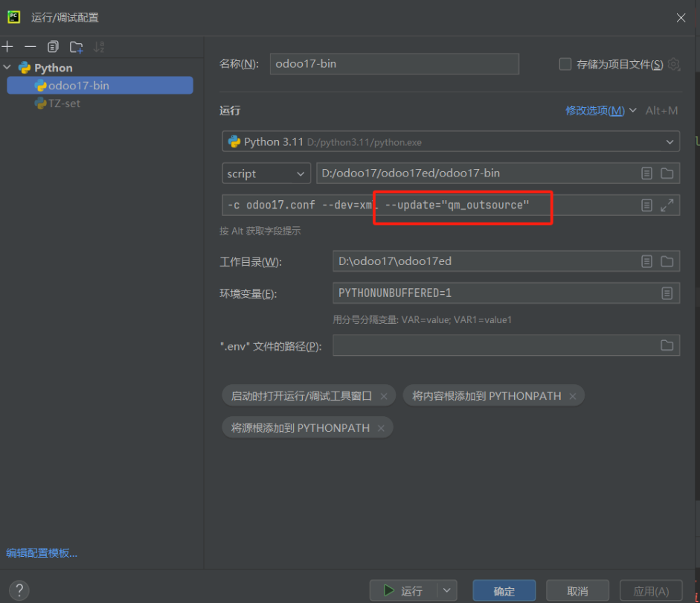Remove the 将内容根添加到 PYTHONPATH option chip

point(572,396)
